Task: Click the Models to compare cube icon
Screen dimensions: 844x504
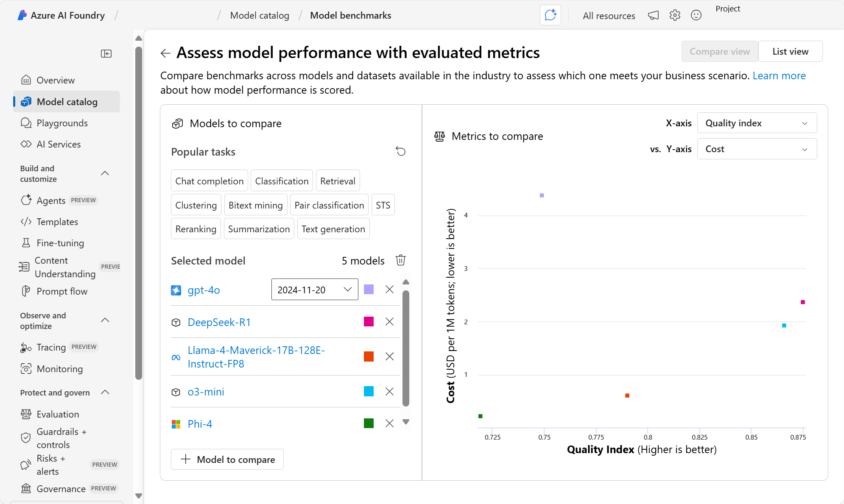Action: 177,124
